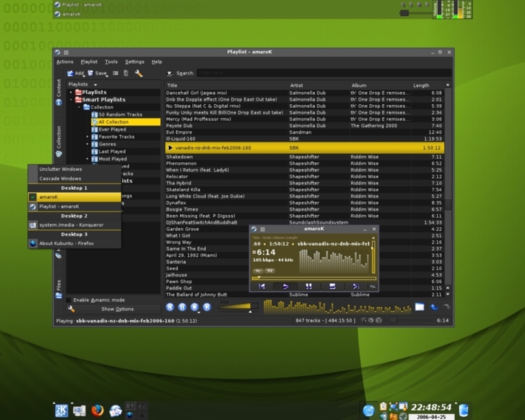Expand the Favorite Tracks node
This screenshot has height=420, width=525.
click(87, 137)
